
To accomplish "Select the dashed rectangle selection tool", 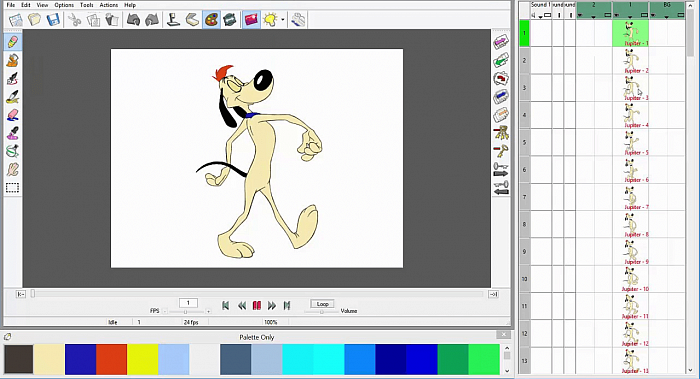I will (12, 188).
